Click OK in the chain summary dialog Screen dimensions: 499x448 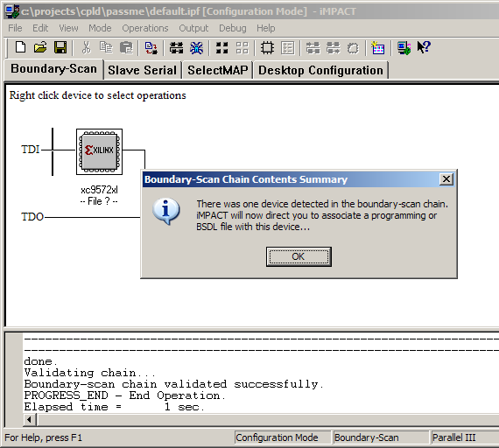pyautogui.click(x=299, y=256)
